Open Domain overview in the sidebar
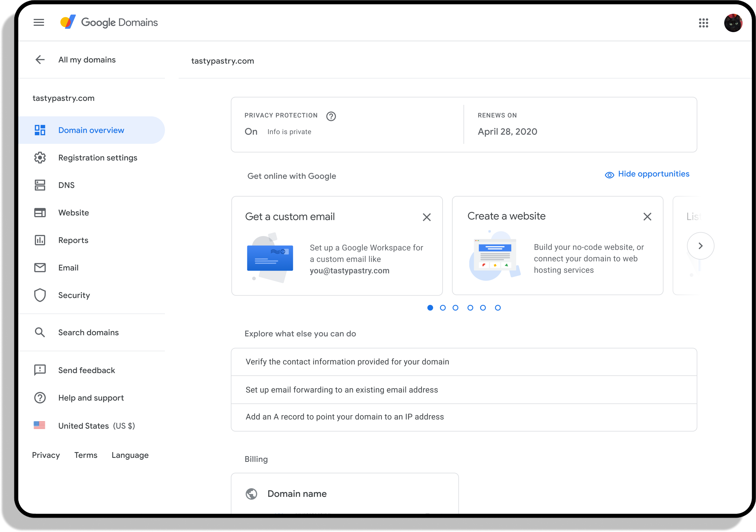 [x=92, y=130]
